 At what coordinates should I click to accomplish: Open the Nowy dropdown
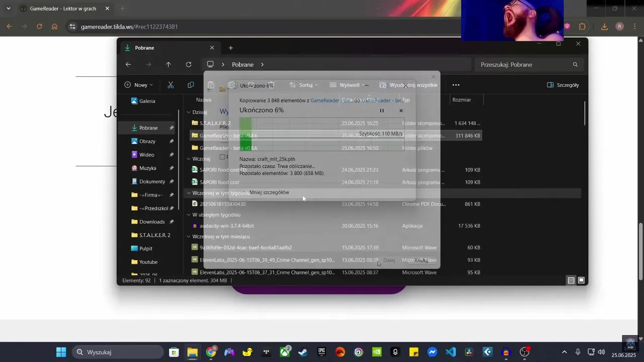(138, 85)
